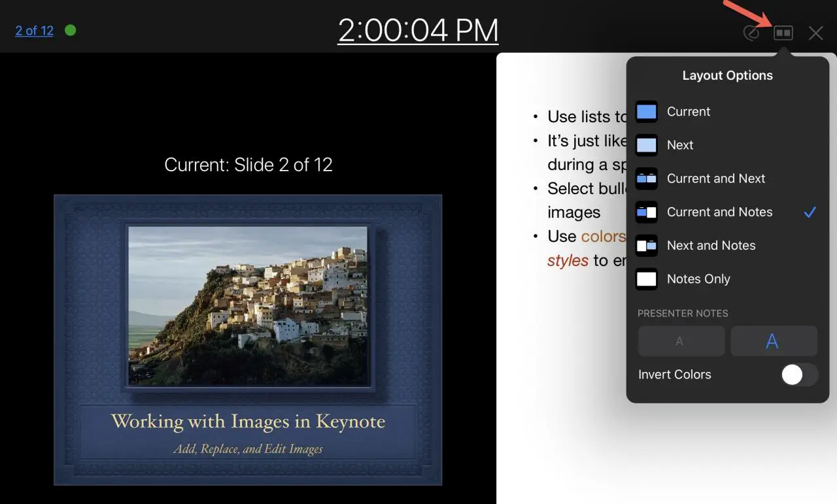Choose the Current and Next menu label
The image size is (837, 504).
point(715,178)
